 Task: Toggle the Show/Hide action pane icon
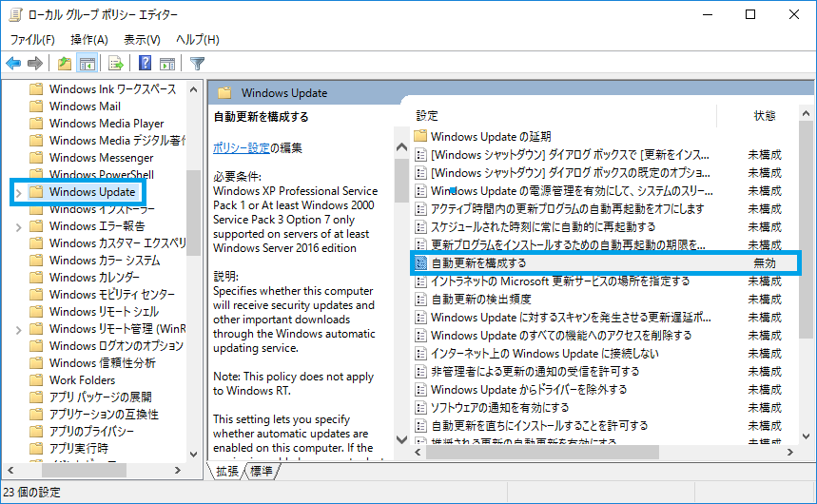pyautogui.click(x=167, y=64)
